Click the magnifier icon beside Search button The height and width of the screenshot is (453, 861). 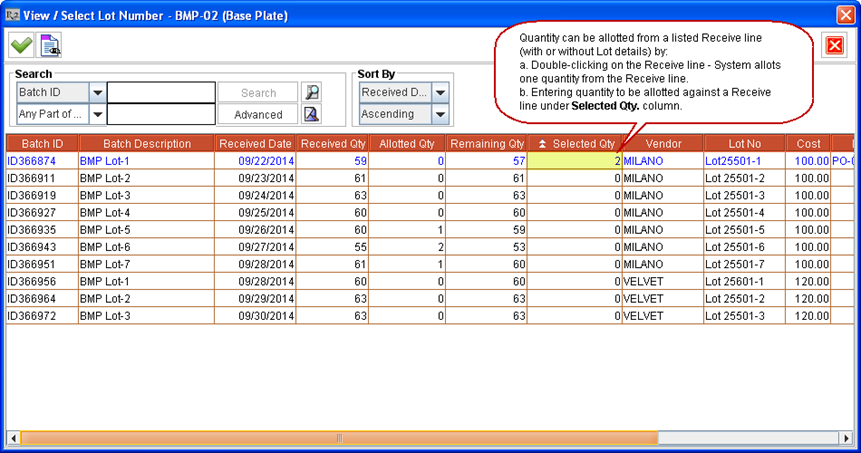(312, 92)
